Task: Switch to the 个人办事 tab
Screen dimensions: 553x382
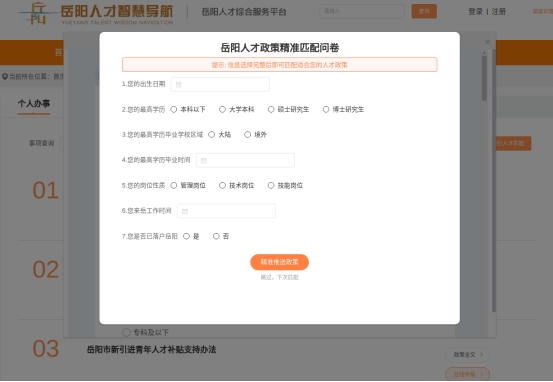Action: (34, 103)
